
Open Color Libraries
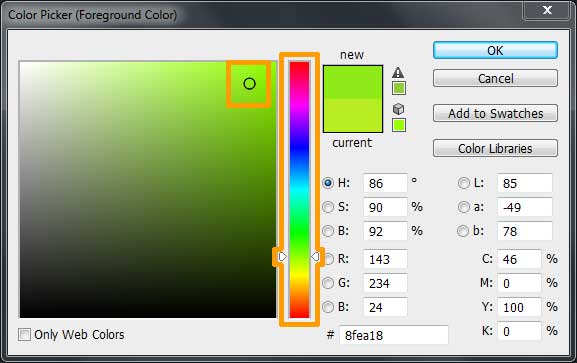(495, 148)
